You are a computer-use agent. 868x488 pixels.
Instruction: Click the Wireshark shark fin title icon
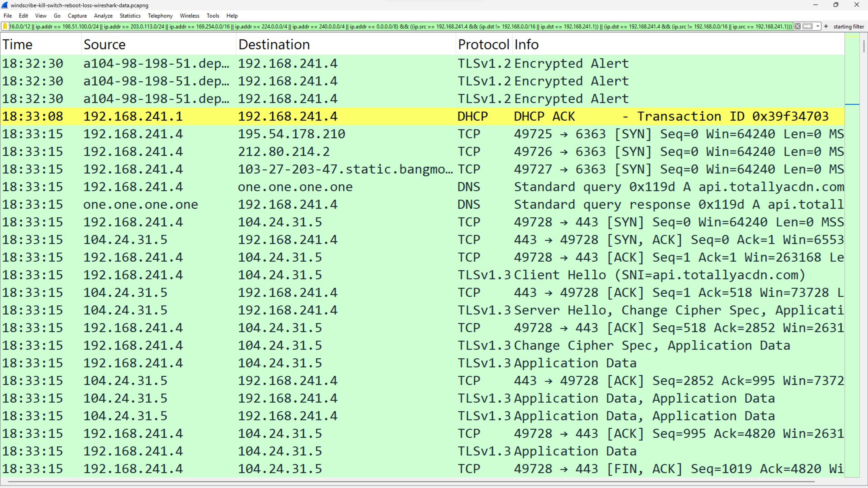click(4, 5)
